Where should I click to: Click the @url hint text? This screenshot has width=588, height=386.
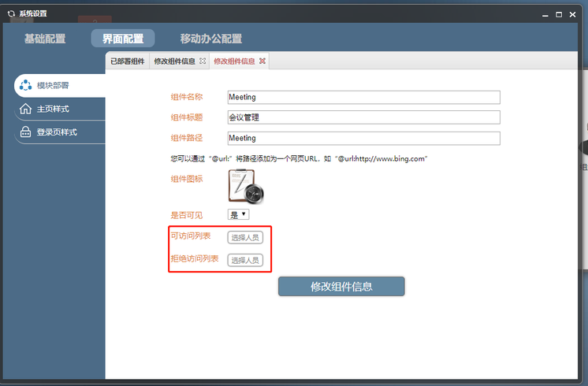(299, 158)
